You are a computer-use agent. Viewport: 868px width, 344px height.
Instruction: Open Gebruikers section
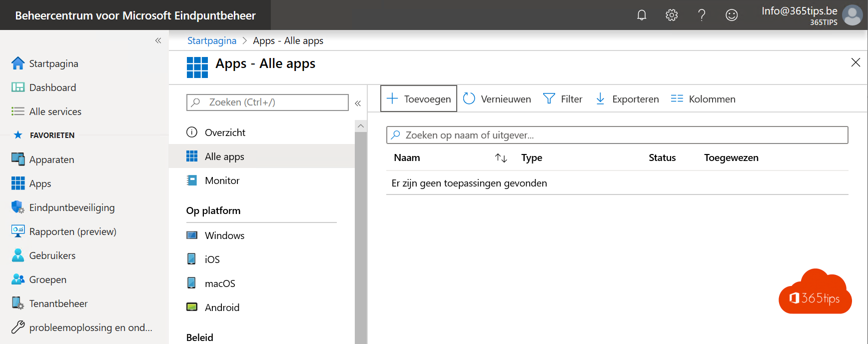coord(52,255)
